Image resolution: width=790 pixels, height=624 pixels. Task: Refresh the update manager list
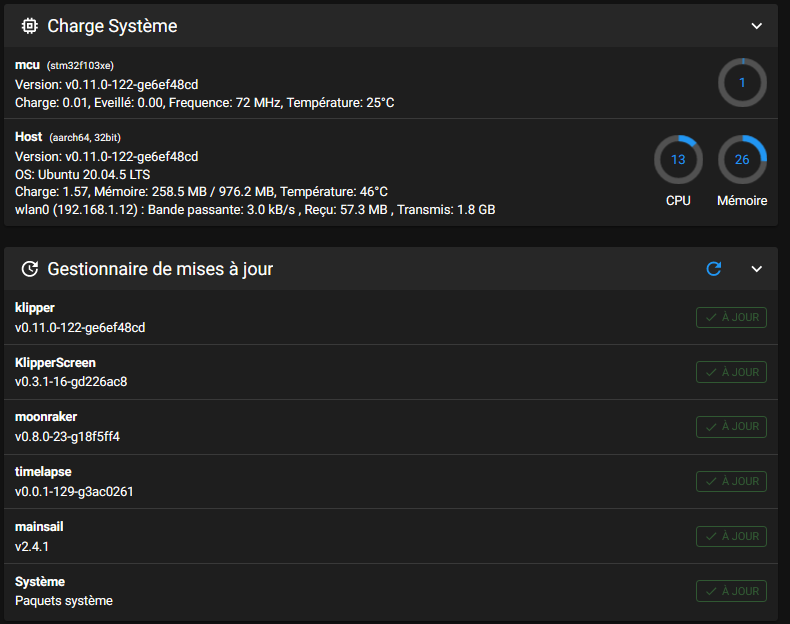(713, 269)
